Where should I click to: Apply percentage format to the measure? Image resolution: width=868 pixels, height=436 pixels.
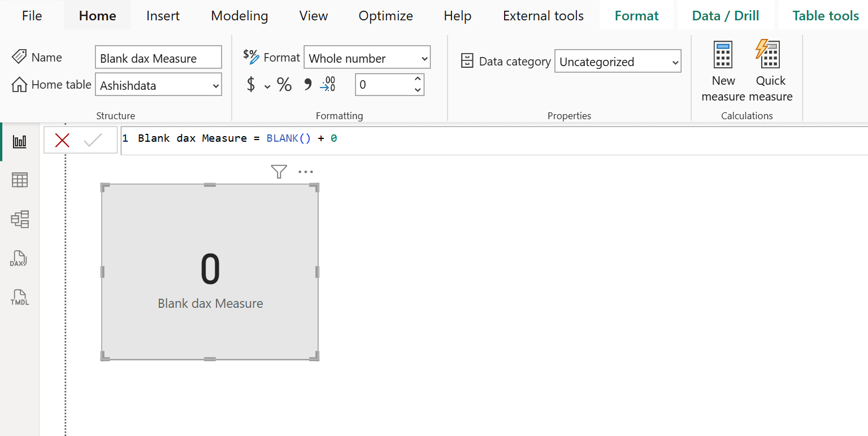(284, 84)
